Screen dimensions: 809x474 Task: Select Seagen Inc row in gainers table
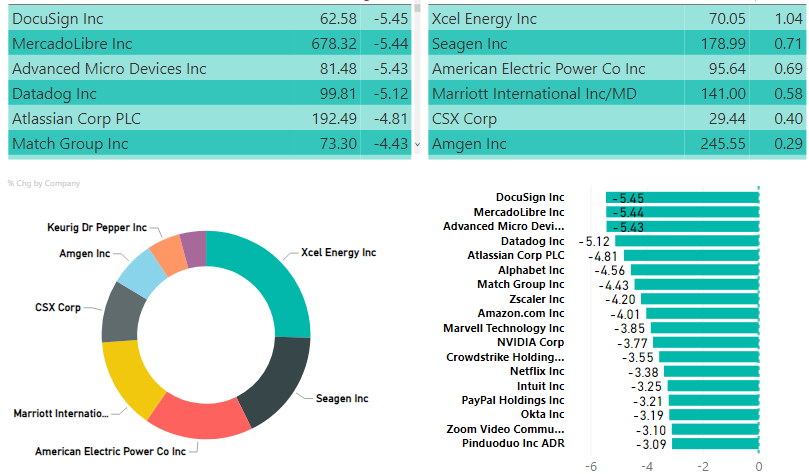click(617, 44)
